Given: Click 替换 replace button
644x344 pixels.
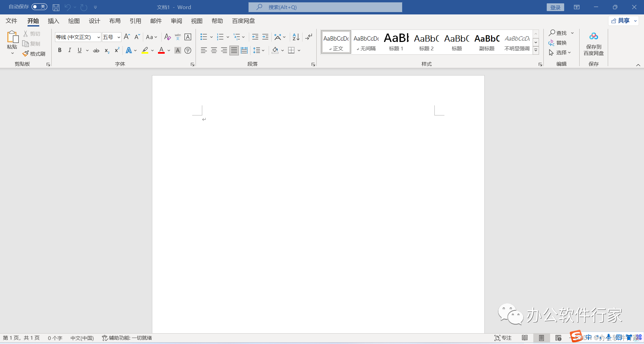Looking at the screenshot, I should pos(558,43).
